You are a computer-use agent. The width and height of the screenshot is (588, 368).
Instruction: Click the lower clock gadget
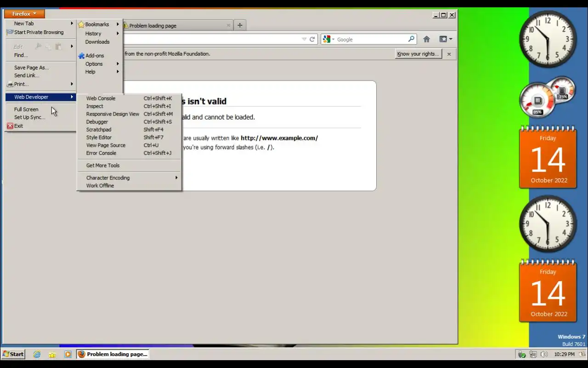[548, 224]
